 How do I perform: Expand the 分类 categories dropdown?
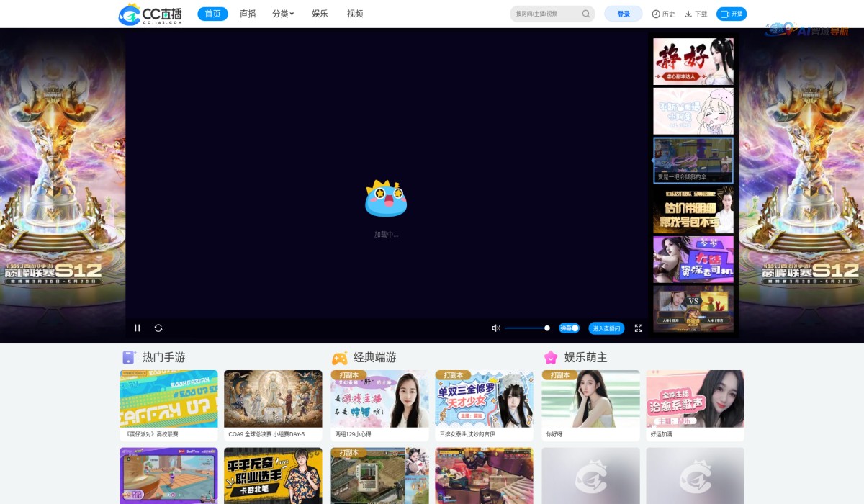(283, 13)
